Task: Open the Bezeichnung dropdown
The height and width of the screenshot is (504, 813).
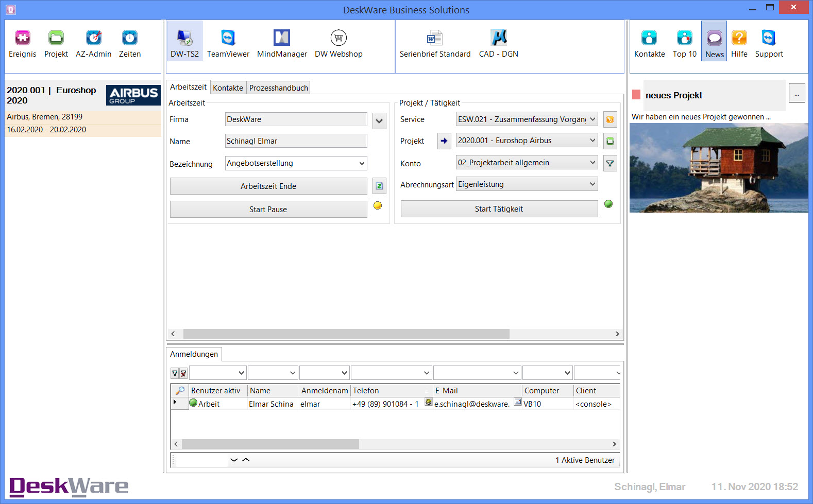Action: (x=362, y=163)
